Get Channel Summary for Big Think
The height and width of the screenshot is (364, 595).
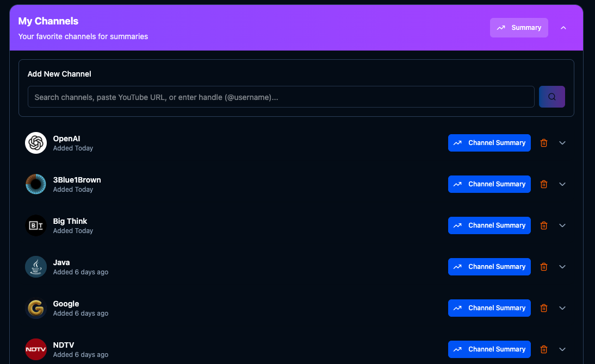(489, 225)
